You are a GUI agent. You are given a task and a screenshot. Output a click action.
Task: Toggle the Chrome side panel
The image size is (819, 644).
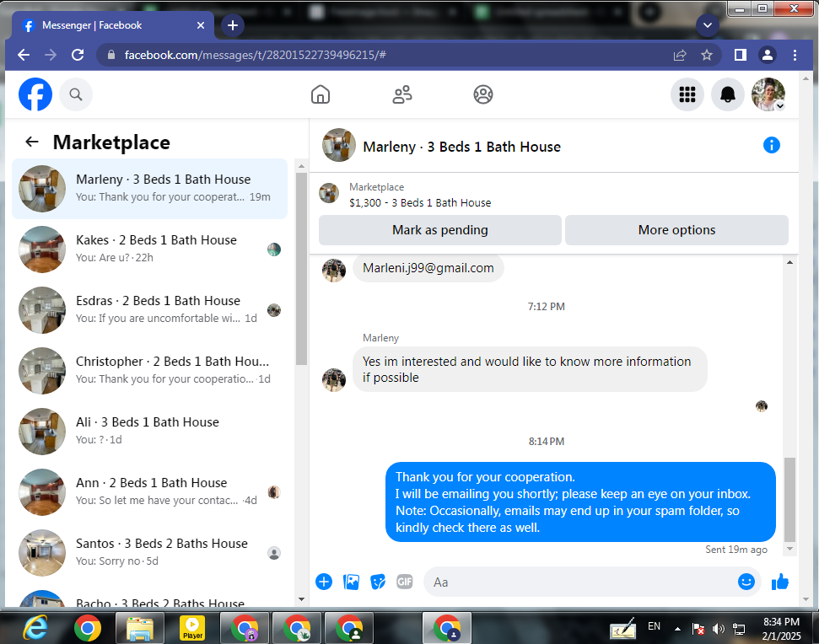(x=740, y=55)
